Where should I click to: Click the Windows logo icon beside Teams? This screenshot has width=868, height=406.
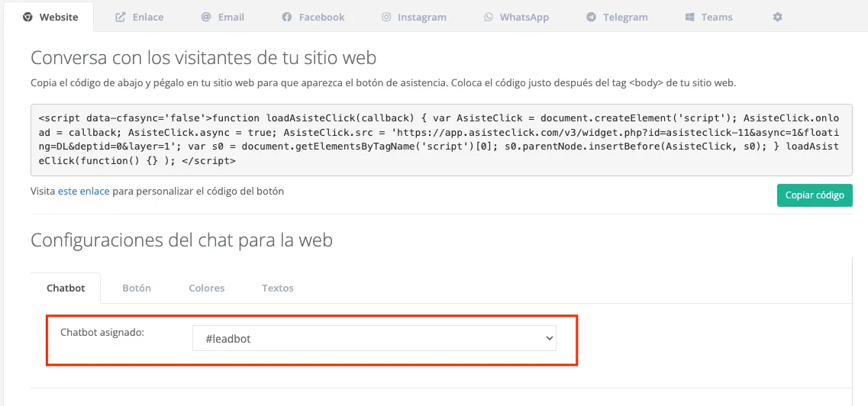coord(690,17)
